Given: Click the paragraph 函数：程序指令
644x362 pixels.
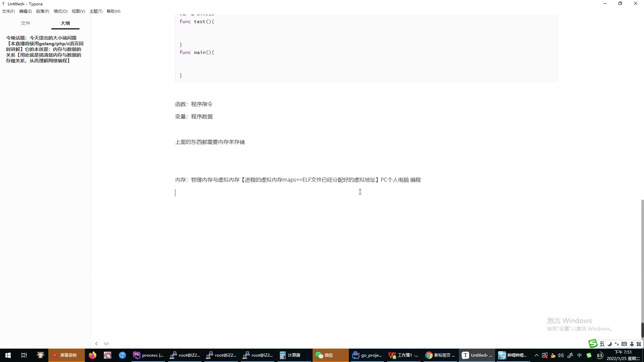Looking at the screenshot, I should click(194, 104).
